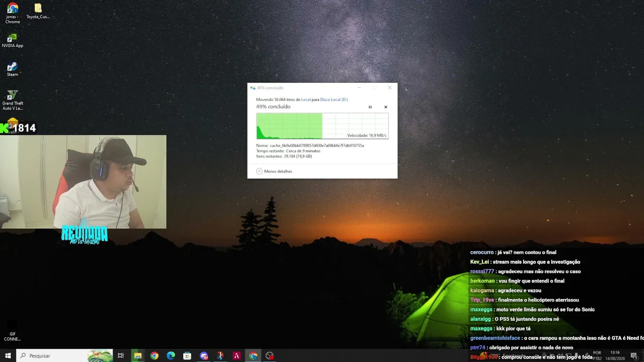The height and width of the screenshot is (362, 644).
Task: Open the Discord taskbar icon
Action: (204, 355)
